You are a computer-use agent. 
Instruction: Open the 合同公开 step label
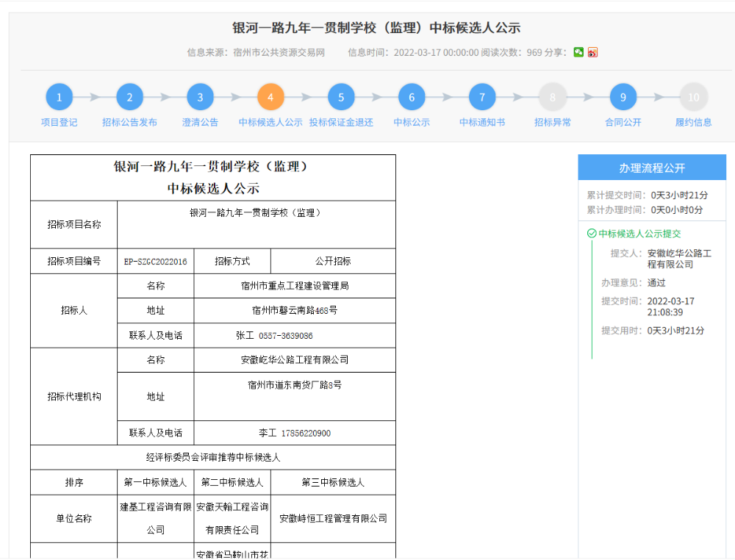[623, 122]
